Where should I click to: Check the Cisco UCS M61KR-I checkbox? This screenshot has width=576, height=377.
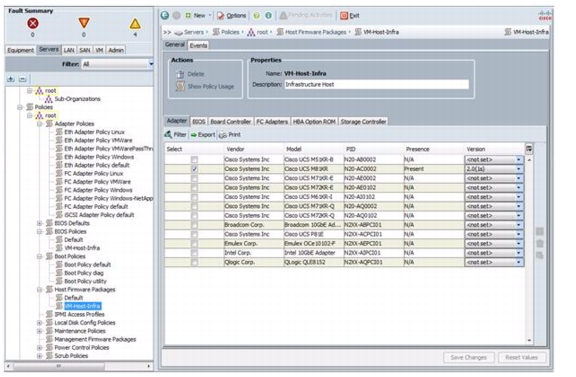194,197
